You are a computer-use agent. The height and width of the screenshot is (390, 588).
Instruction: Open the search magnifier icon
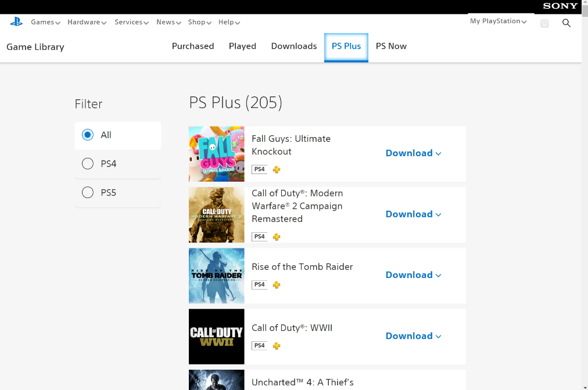(567, 23)
